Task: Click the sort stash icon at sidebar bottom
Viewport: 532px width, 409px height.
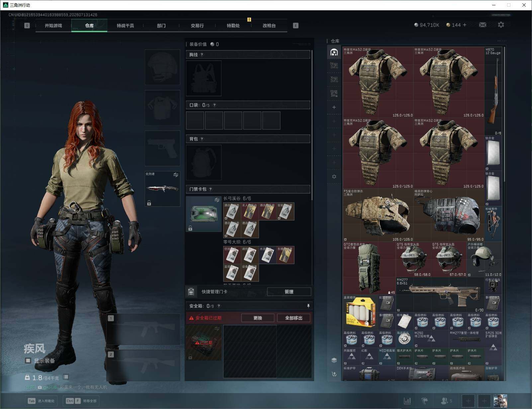Action: click(334, 374)
